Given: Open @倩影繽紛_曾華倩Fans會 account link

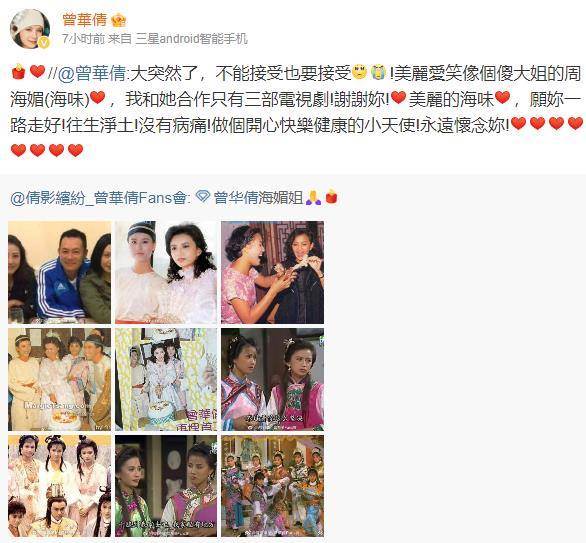Looking at the screenshot, I should (x=98, y=198).
